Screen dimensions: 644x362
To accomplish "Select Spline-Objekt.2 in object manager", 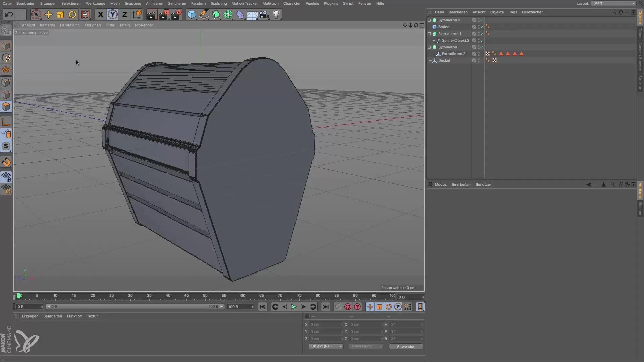I will pyautogui.click(x=455, y=40).
